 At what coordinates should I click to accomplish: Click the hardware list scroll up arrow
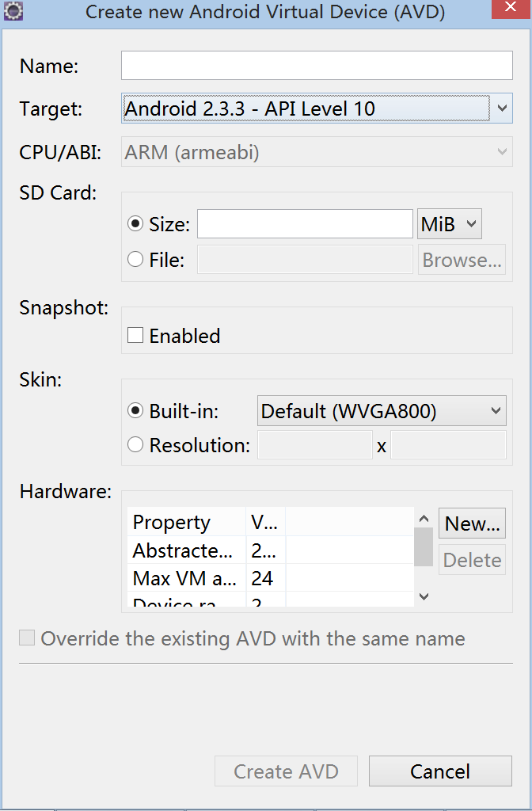(424, 518)
